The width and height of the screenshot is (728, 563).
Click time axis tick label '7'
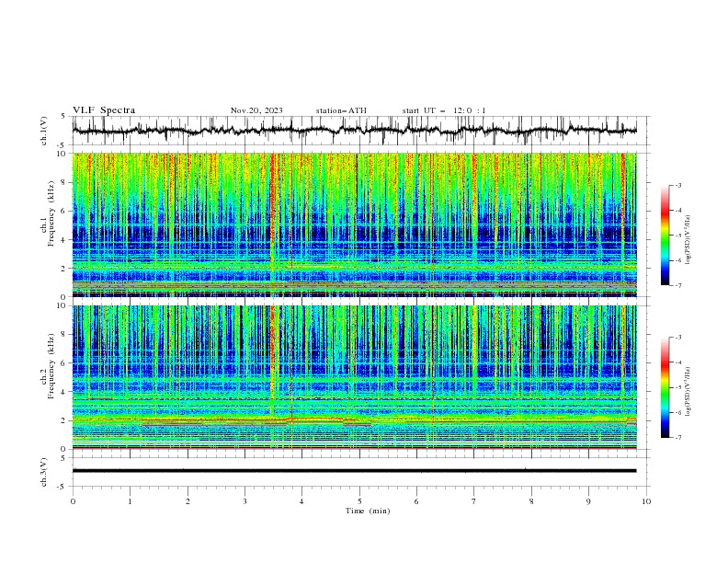pos(474,501)
